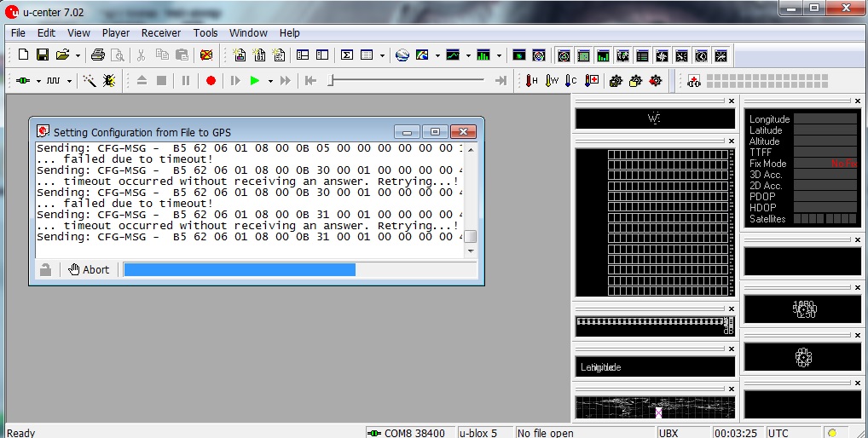Open the Chart View line-graph icon
Viewport: 868px width, 438px height.
pos(453,55)
